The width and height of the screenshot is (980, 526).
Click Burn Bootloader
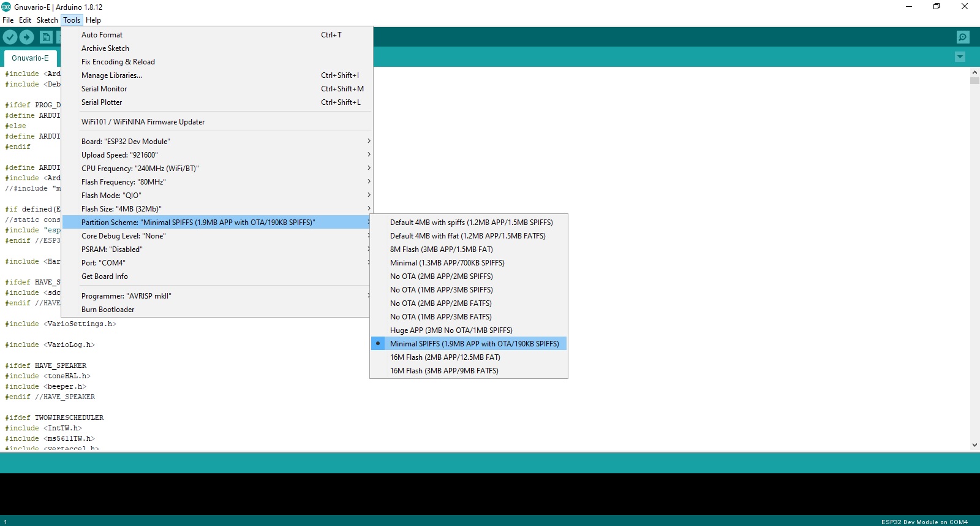217,310
